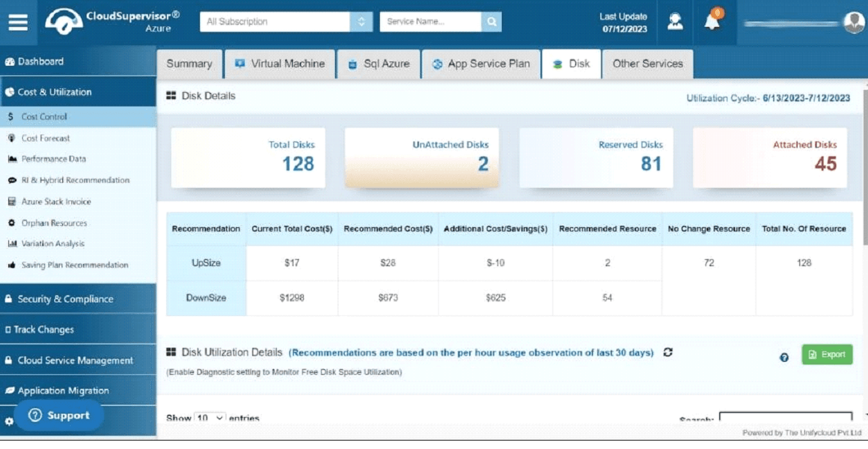Switch to the Sql Azure tab

[x=378, y=64]
